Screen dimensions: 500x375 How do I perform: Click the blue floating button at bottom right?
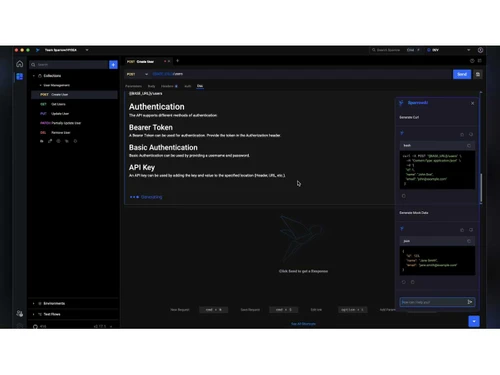(x=474, y=321)
